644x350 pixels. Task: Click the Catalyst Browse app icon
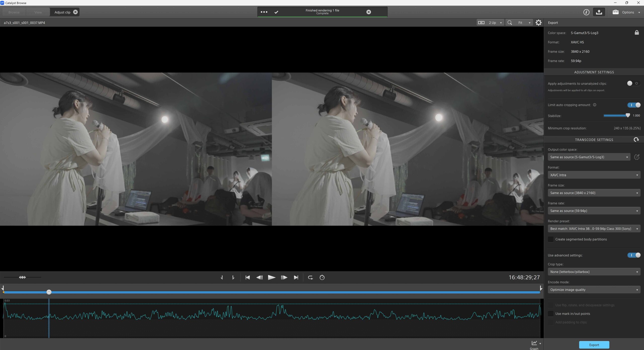[2, 3]
